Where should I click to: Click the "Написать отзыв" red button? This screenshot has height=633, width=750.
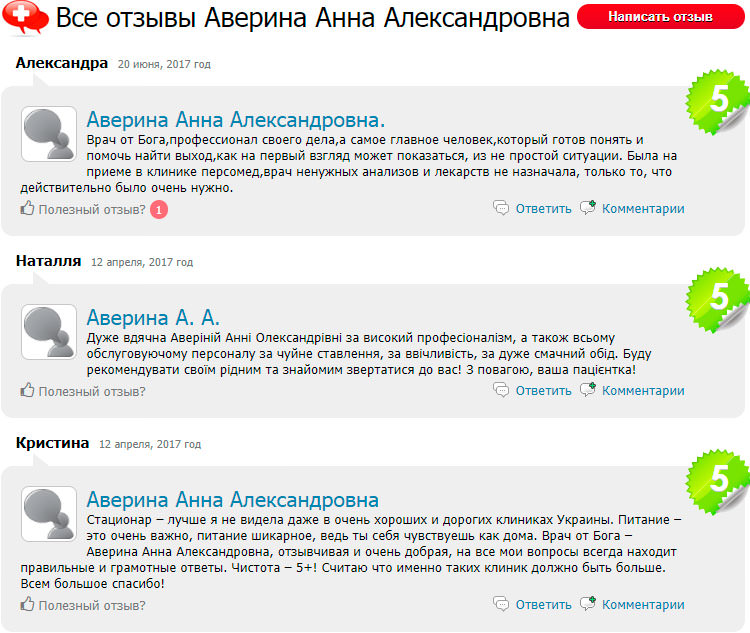click(x=661, y=17)
